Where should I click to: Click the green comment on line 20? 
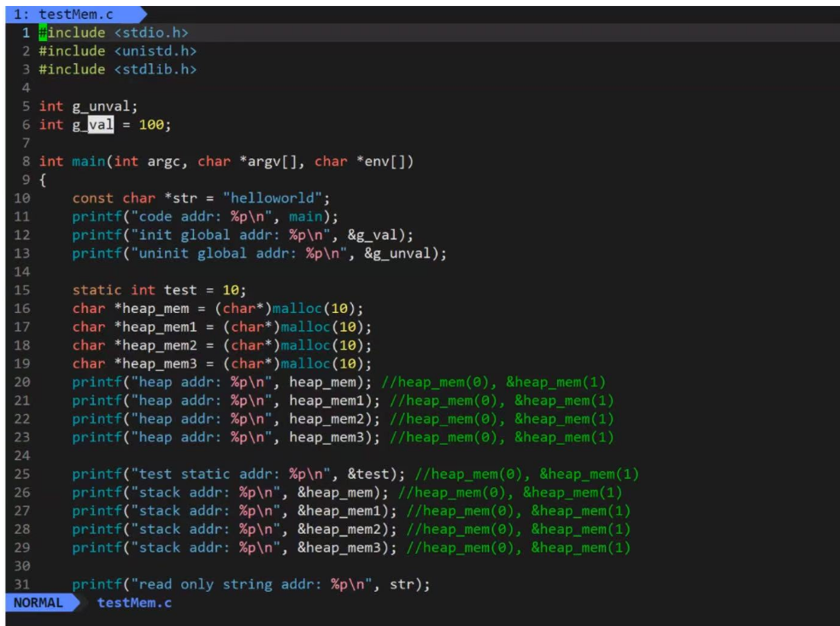(x=493, y=382)
